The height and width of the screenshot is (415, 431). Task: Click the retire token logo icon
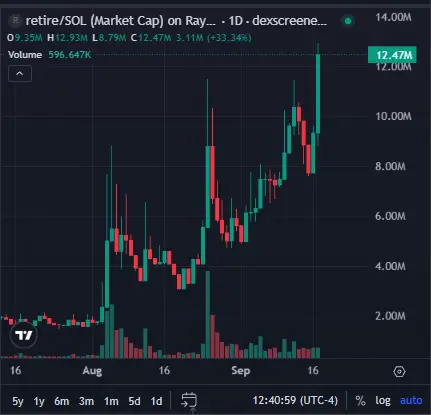pyautogui.click(x=15, y=21)
